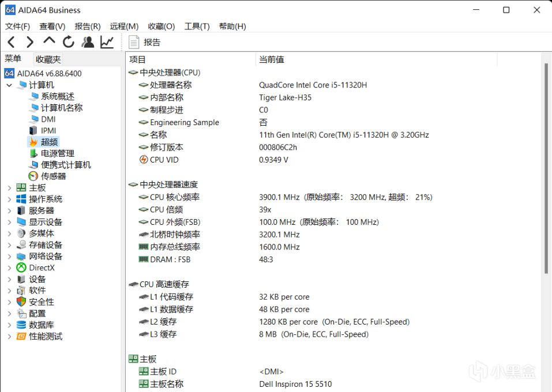This screenshot has height=392, width=552.
Task: Open the user manager person icon
Action: pyautogui.click(x=88, y=42)
